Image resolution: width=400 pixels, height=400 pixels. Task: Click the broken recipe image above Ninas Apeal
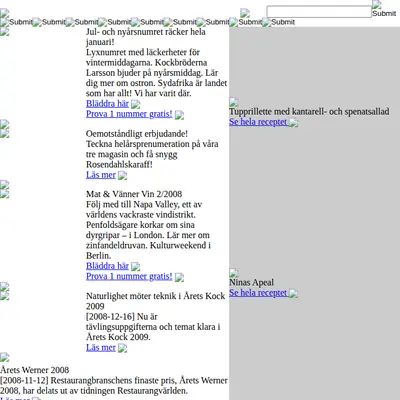[x=233, y=273]
